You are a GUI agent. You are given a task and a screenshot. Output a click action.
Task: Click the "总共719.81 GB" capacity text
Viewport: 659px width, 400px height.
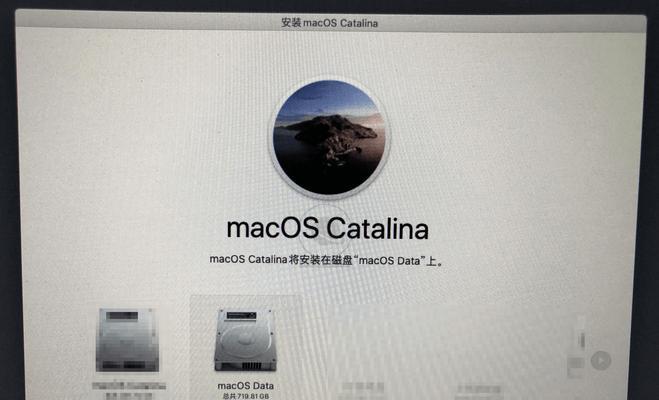pos(245,396)
